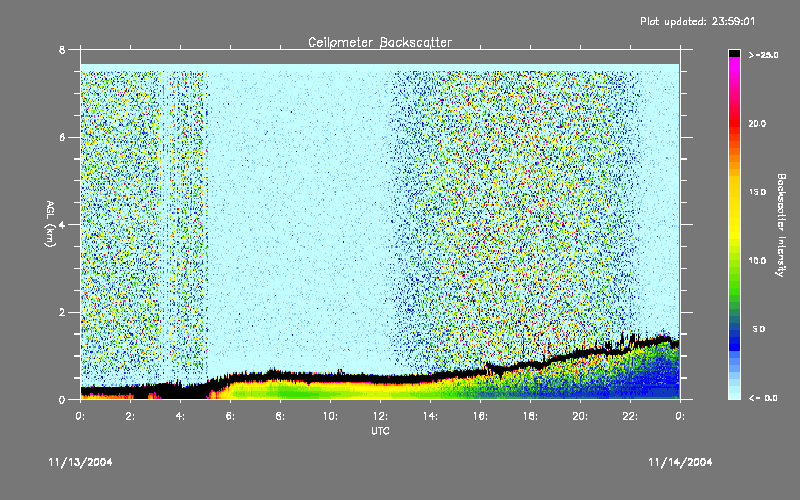Click the 'Ceilometer Backscatter' plot title

(380, 42)
